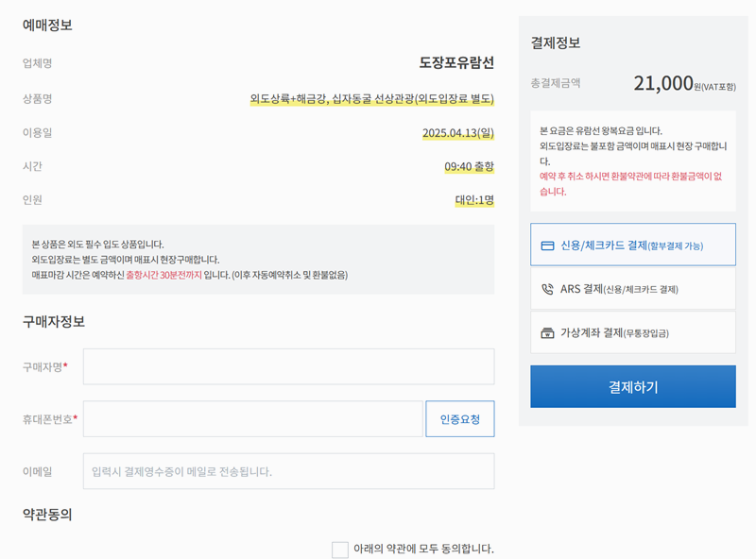Click the 약관동의 heading
This screenshot has width=756, height=559.
(47, 515)
